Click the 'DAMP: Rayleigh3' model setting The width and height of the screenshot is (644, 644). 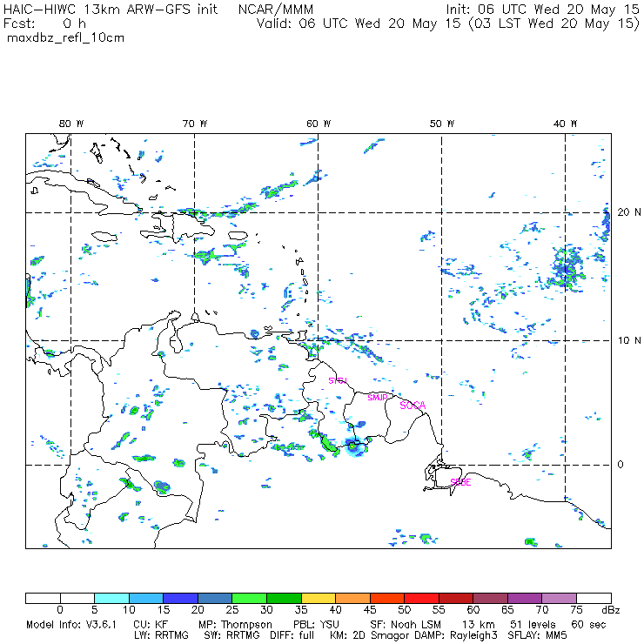(456, 635)
